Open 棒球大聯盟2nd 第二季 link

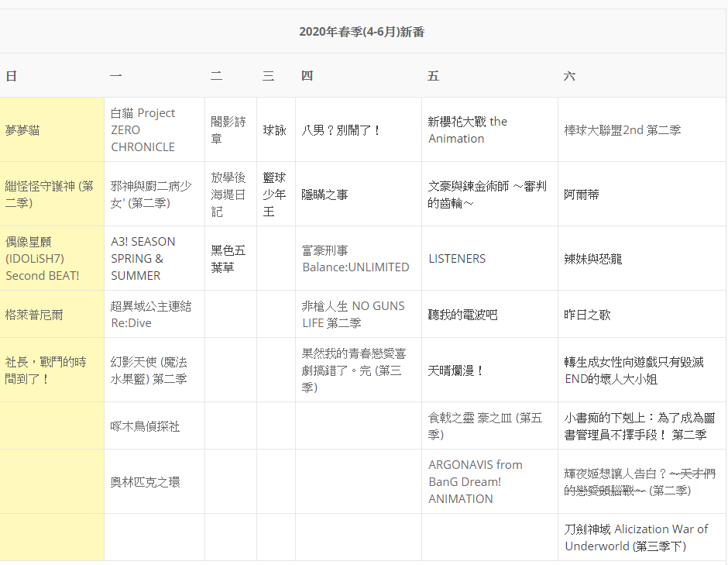pyautogui.click(x=622, y=130)
